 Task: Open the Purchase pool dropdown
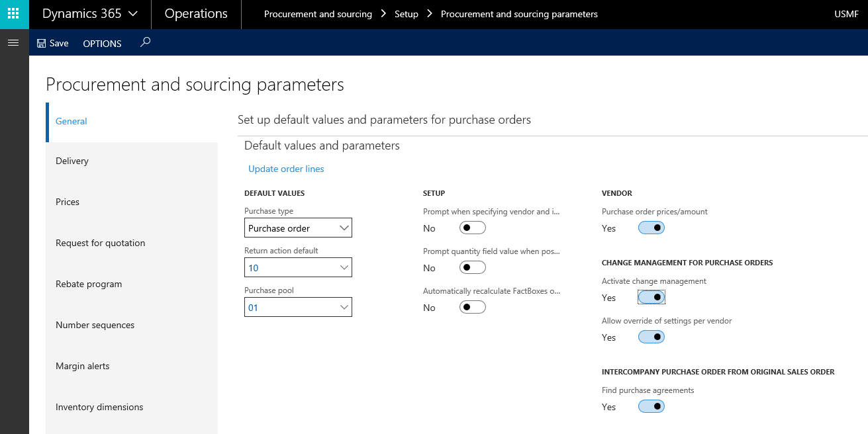pyautogui.click(x=344, y=307)
